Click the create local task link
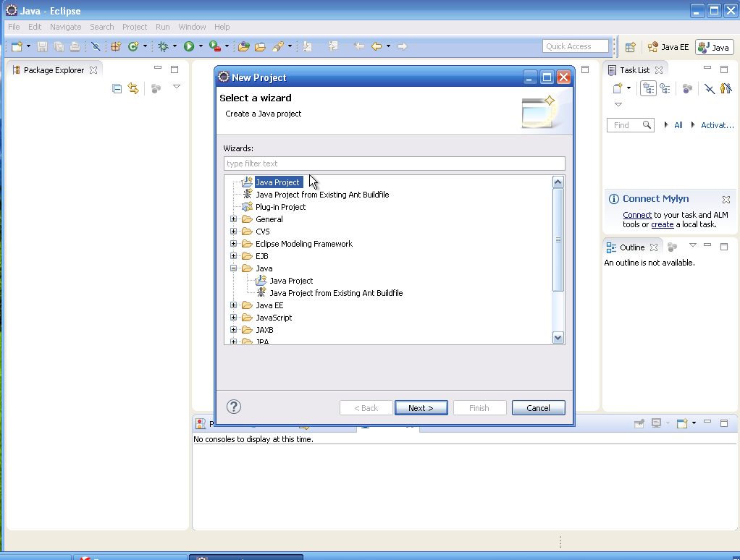The image size is (740, 560). tap(662, 224)
